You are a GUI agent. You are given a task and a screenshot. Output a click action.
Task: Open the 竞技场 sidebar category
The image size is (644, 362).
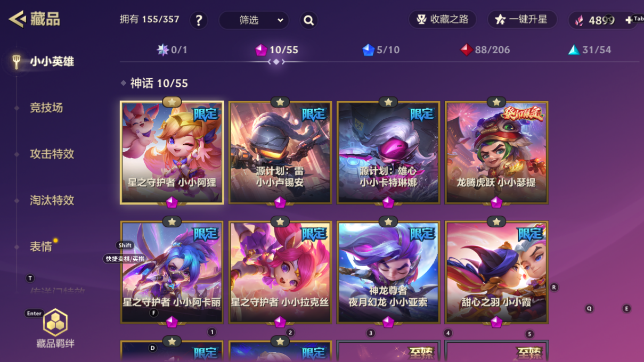coord(46,108)
